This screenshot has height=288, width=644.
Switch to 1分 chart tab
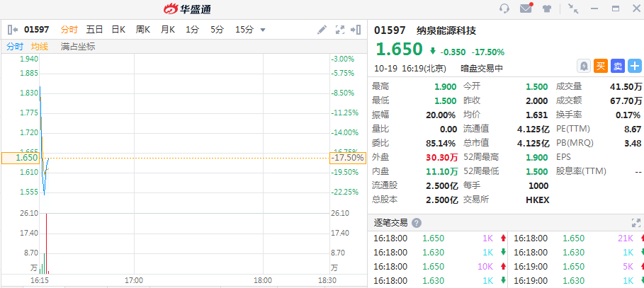(192, 30)
